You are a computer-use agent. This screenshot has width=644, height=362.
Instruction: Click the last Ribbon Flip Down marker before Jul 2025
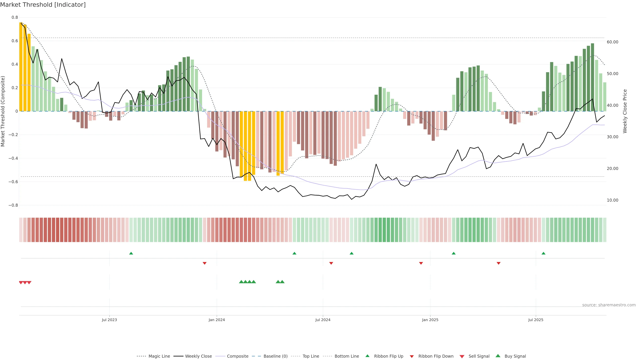click(498, 263)
